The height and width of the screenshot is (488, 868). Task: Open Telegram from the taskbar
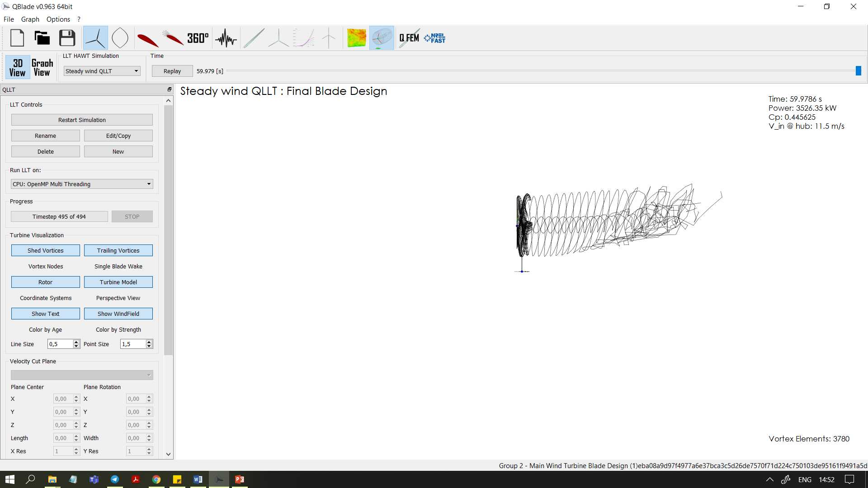(x=115, y=479)
